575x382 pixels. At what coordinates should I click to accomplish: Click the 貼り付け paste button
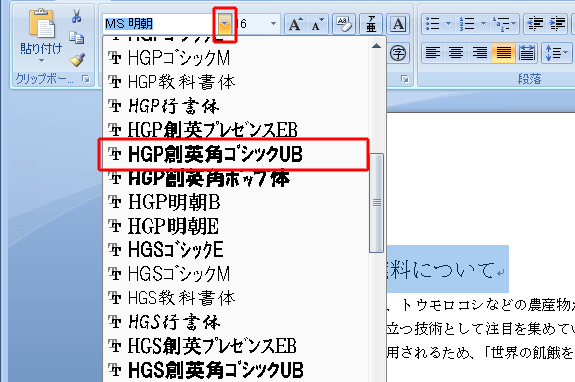click(41, 36)
